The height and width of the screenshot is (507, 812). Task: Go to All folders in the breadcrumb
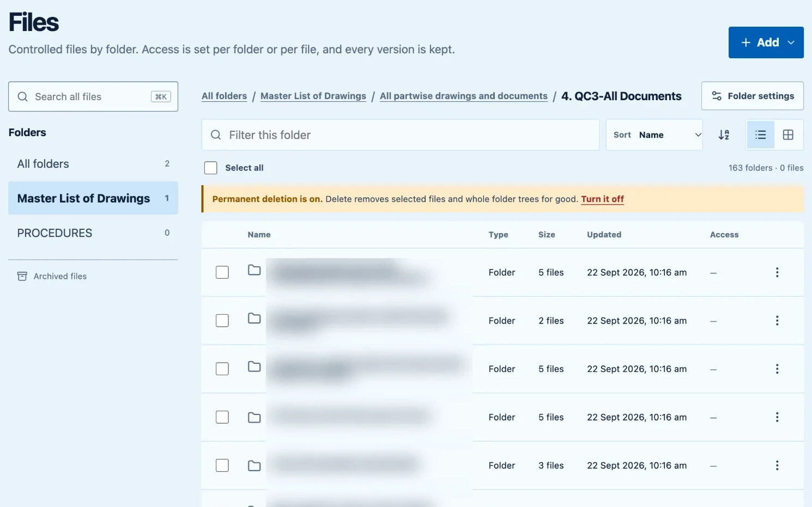[x=224, y=96]
